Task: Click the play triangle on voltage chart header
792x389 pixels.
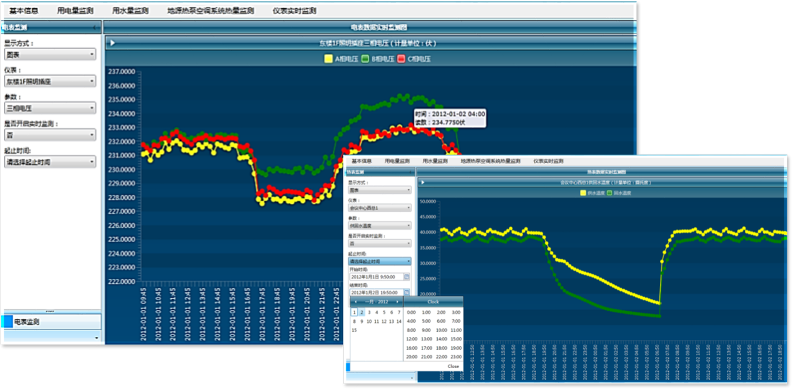Action: (x=113, y=43)
